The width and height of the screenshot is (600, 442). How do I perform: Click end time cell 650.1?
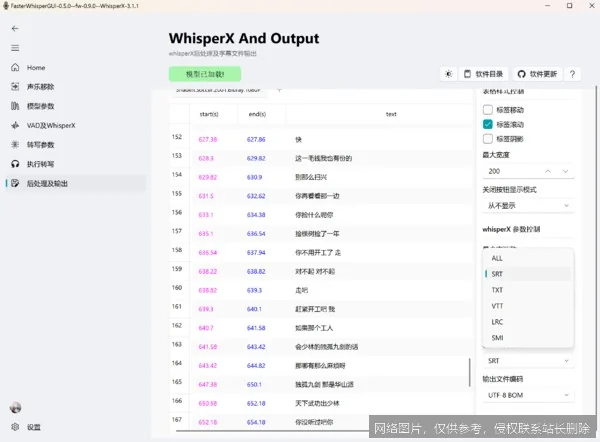tap(254, 384)
